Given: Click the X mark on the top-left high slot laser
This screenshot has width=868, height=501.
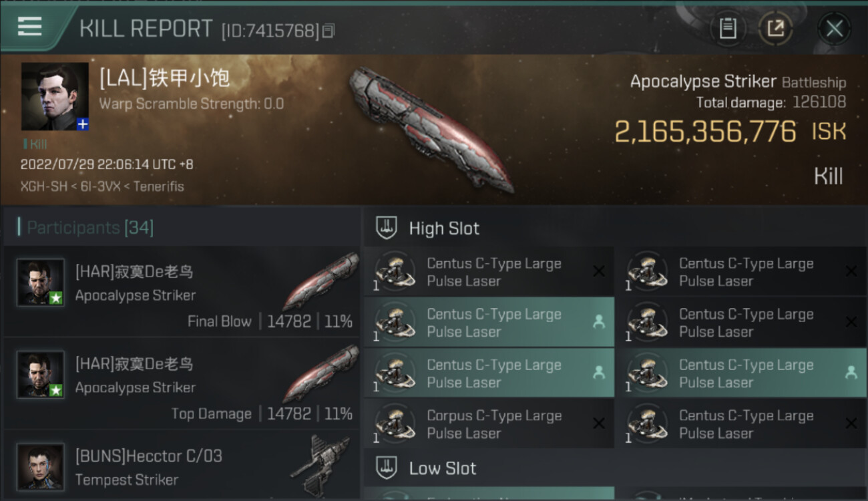Looking at the screenshot, I should (599, 271).
